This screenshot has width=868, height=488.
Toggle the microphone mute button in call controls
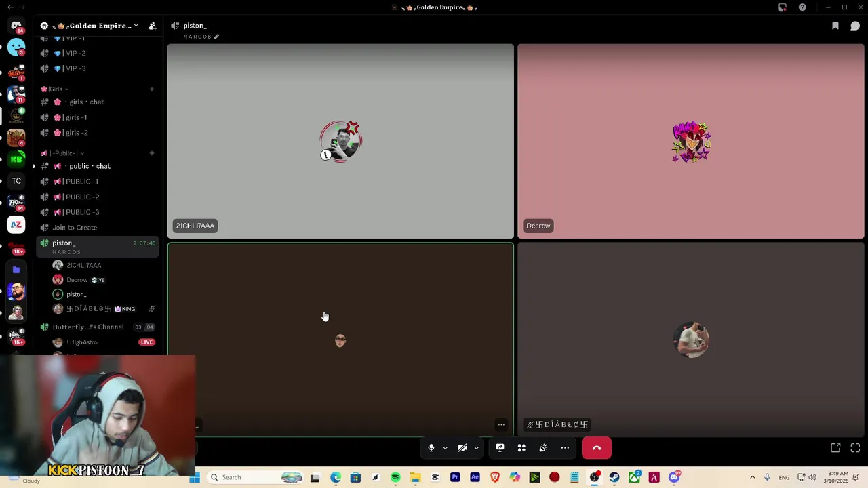pos(431,448)
